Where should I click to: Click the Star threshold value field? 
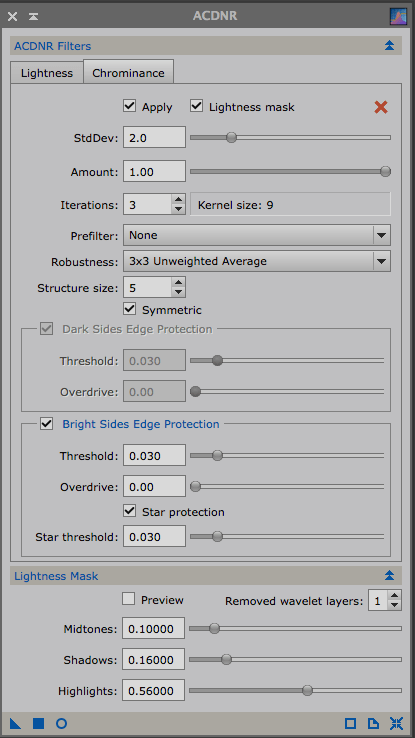[154, 537]
